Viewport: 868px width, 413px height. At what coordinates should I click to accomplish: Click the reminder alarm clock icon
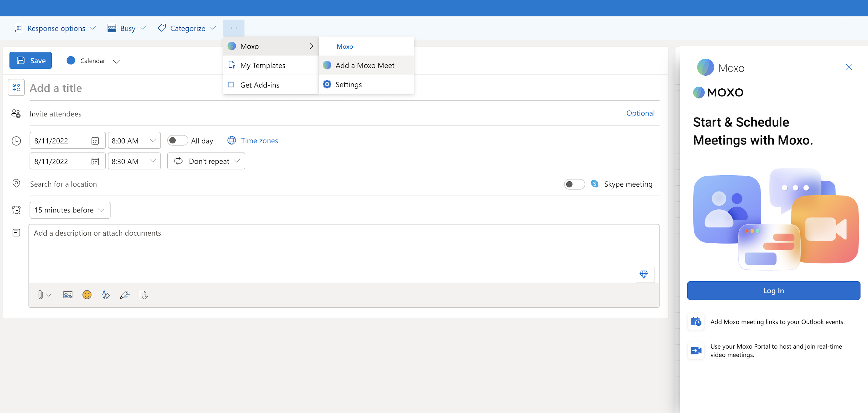click(16, 210)
